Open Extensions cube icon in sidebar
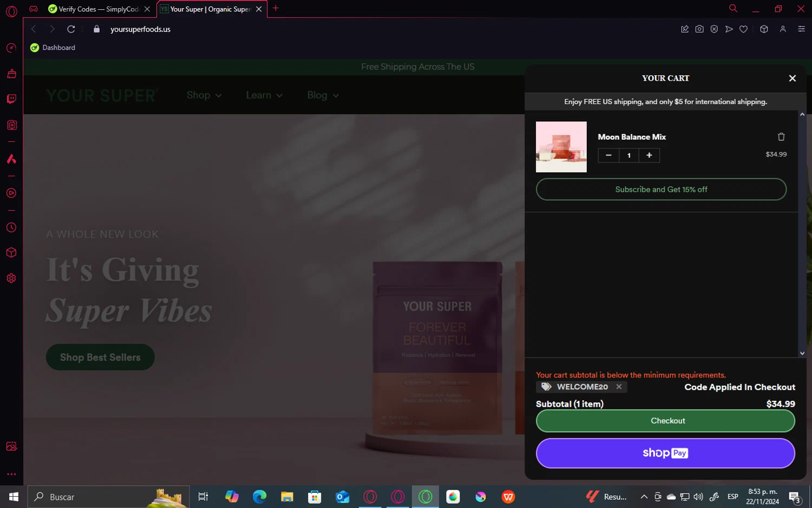812x508 pixels. (11, 253)
